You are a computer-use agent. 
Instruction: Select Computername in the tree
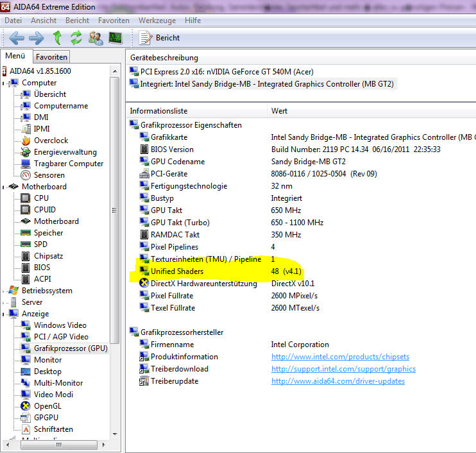(x=61, y=106)
